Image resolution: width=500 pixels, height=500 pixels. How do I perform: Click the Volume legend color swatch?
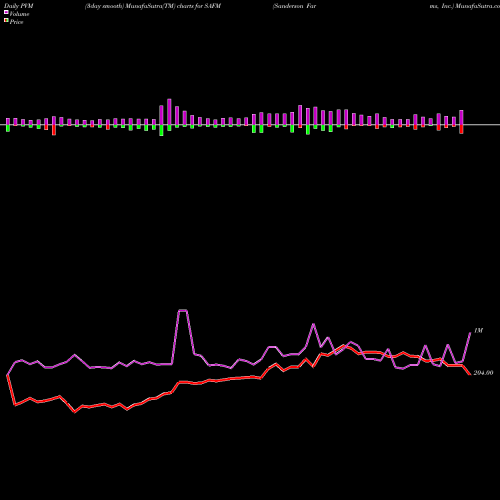tap(6, 12)
